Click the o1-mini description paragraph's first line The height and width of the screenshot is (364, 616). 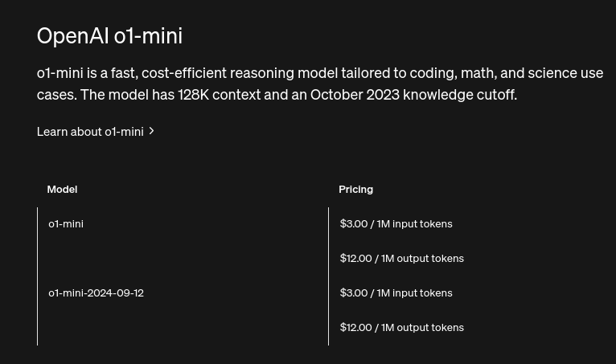(320, 73)
